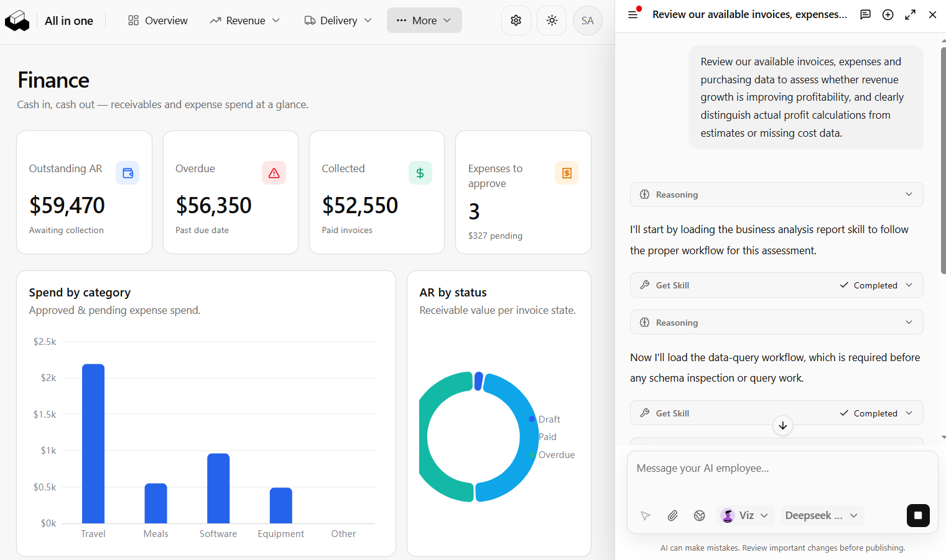This screenshot has height=560, width=946.
Task: Click the attach file paperclip icon
Action: click(672, 515)
